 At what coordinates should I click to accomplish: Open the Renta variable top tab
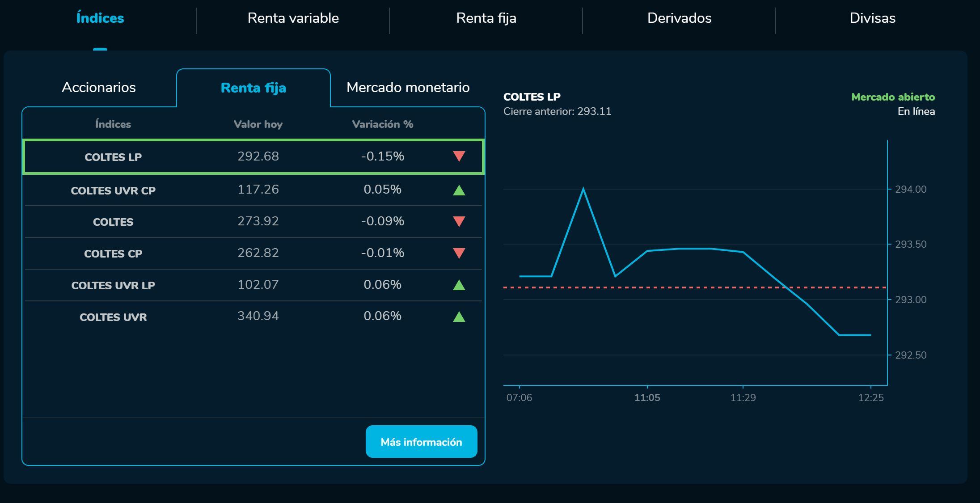(x=293, y=18)
